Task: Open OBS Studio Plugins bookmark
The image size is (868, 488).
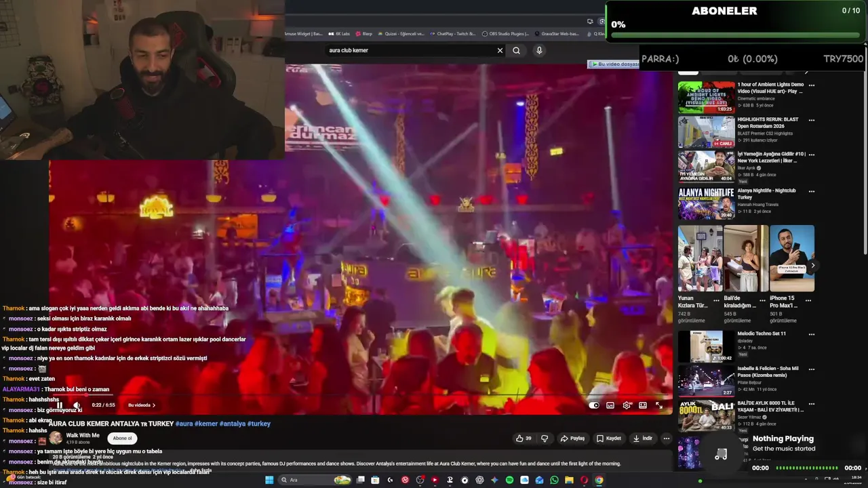Action: pos(505,33)
